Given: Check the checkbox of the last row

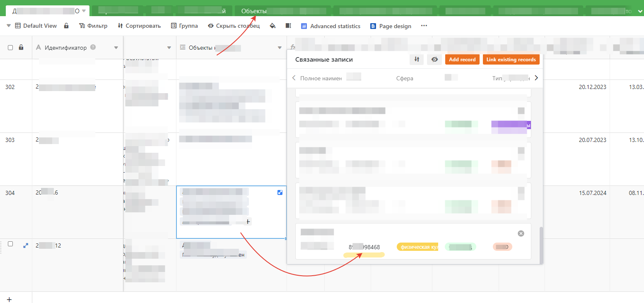Looking at the screenshot, I should click(10, 244).
